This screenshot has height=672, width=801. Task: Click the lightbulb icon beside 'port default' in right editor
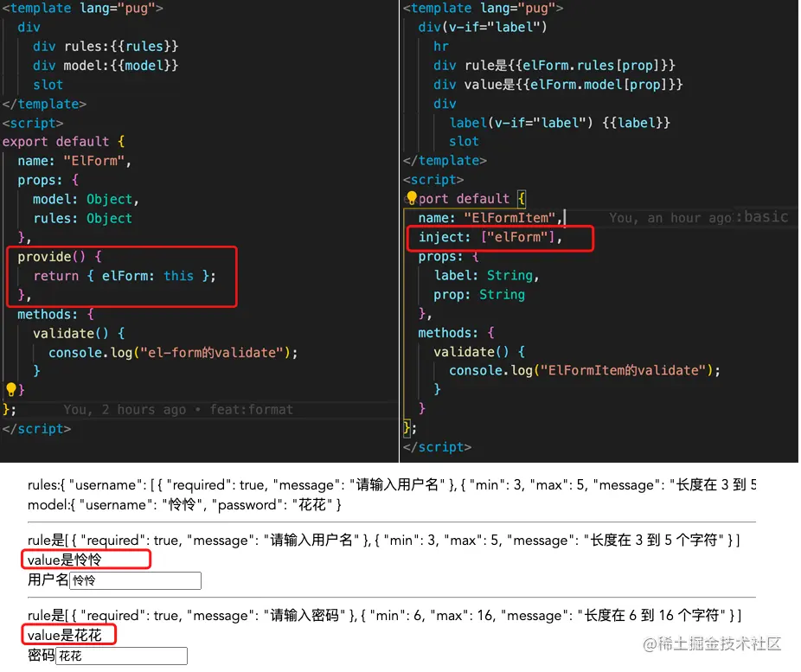tap(411, 198)
